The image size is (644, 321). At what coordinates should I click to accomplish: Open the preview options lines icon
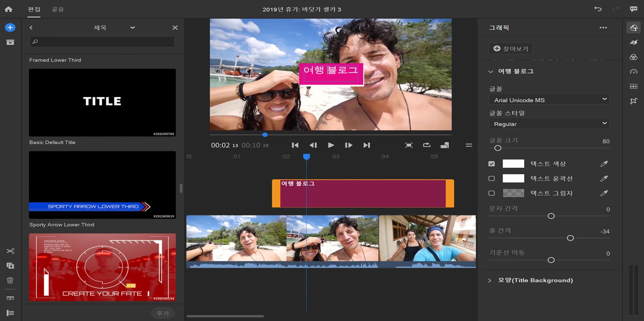pyautogui.click(x=469, y=145)
